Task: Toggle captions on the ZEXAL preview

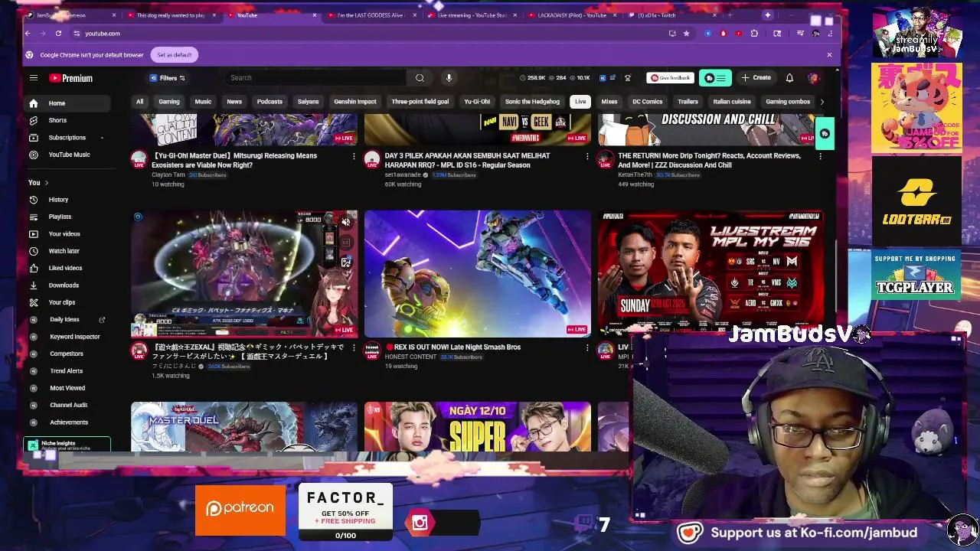Action: (x=346, y=243)
